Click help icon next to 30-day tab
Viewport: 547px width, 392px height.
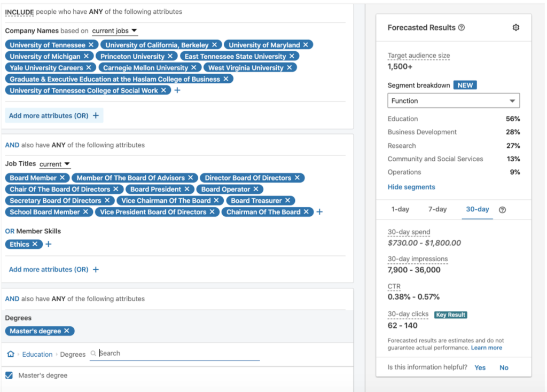click(x=502, y=210)
